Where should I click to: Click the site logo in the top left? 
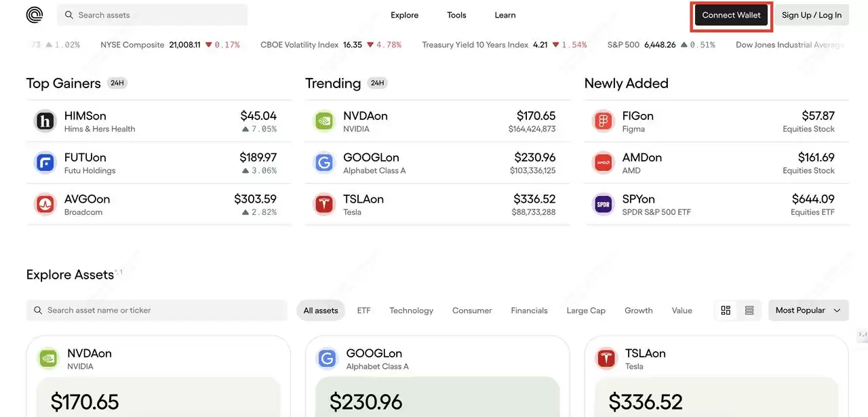pyautogui.click(x=33, y=14)
